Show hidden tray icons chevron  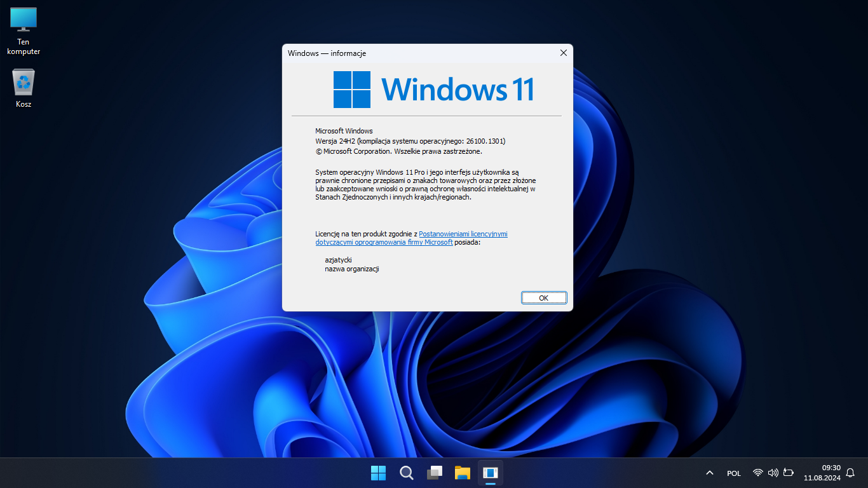(x=709, y=473)
